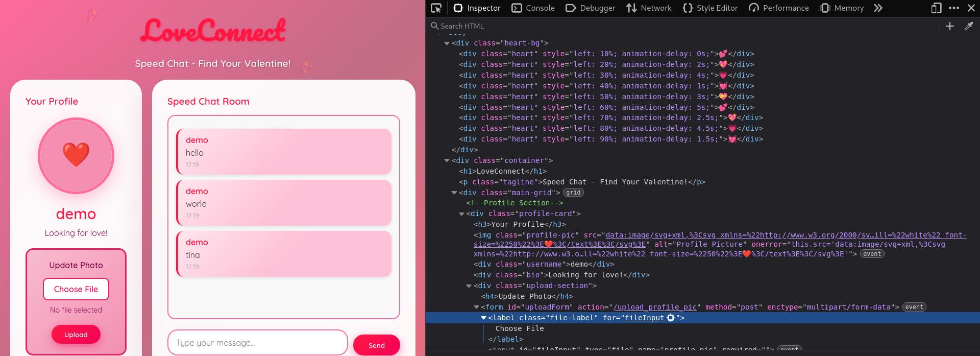This screenshot has height=356, width=980.
Task: Toggle responsive design mode icon
Action: coord(936,8)
